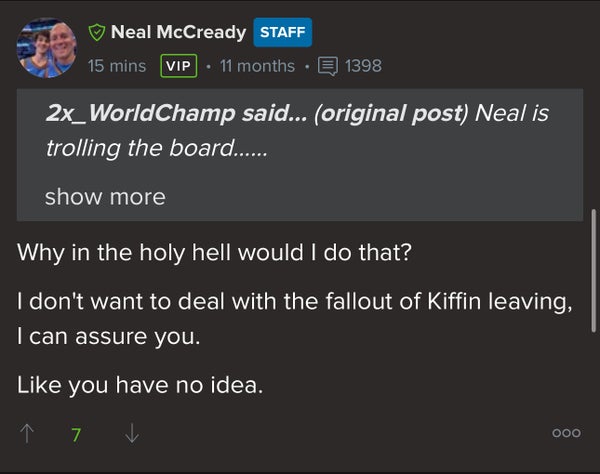Click the green vote score 7
The height and width of the screenshot is (474, 600).
77,435
